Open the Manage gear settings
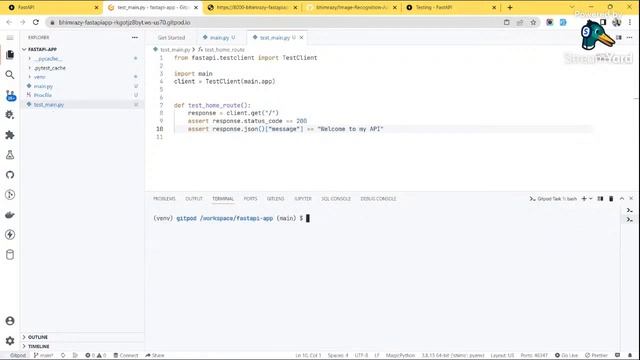The image size is (640, 360). [10, 341]
